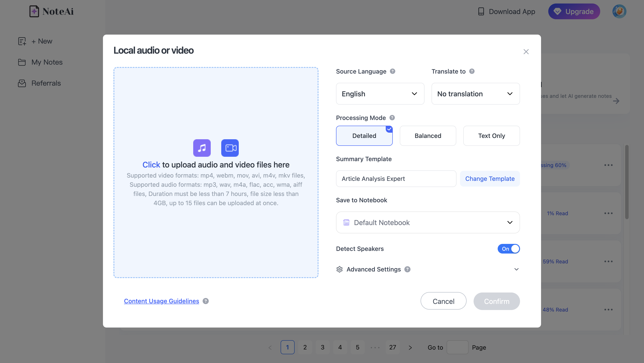Show Content Usage Guidelines help icon
Image resolution: width=644 pixels, height=363 pixels.
pyautogui.click(x=205, y=301)
